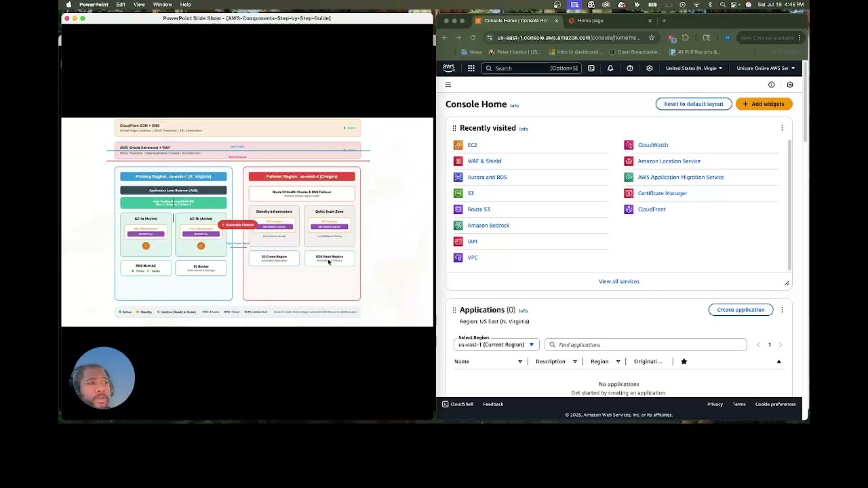Open Certificate Manager service
868x488 pixels.
663,193
